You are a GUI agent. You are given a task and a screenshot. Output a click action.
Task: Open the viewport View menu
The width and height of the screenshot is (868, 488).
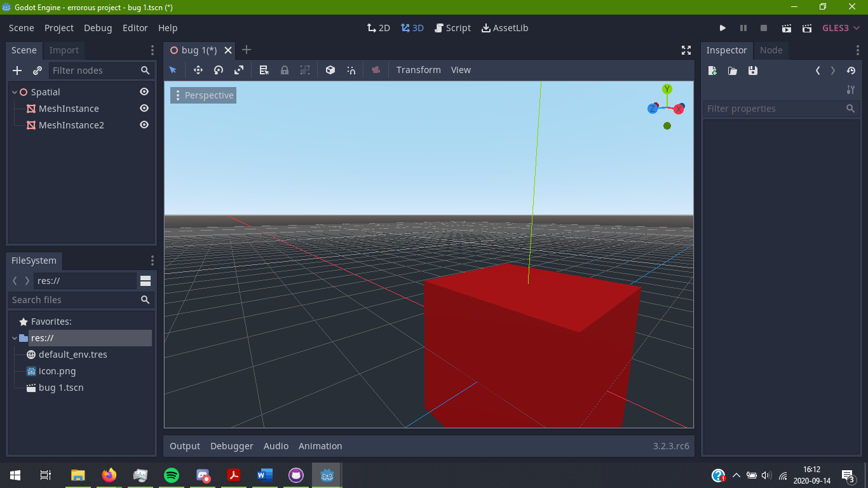tap(461, 70)
